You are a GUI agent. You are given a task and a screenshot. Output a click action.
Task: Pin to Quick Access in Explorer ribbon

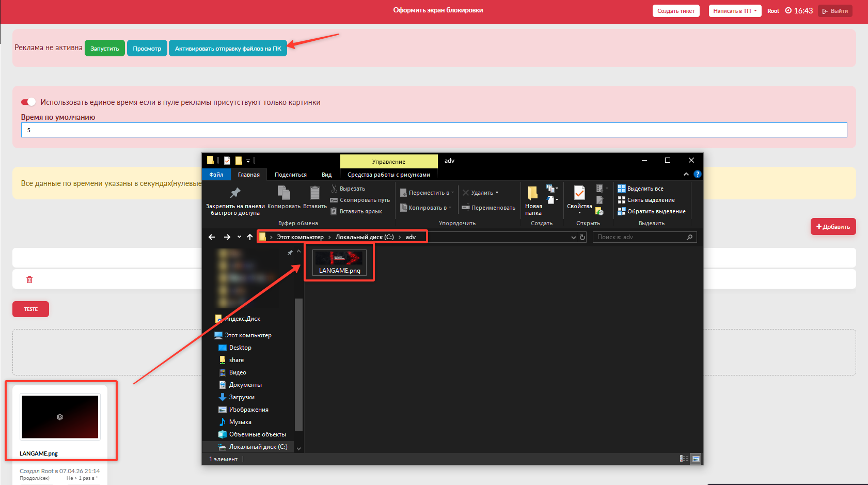coord(235,201)
